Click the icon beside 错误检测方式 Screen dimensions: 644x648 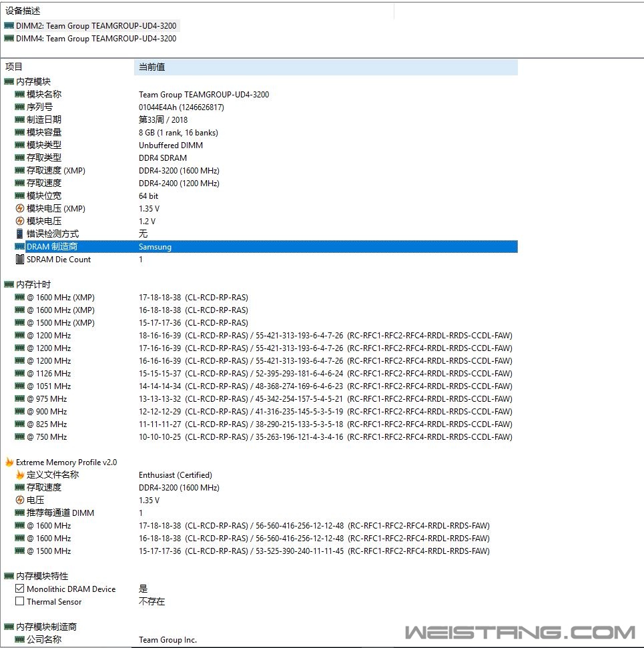coord(19,234)
